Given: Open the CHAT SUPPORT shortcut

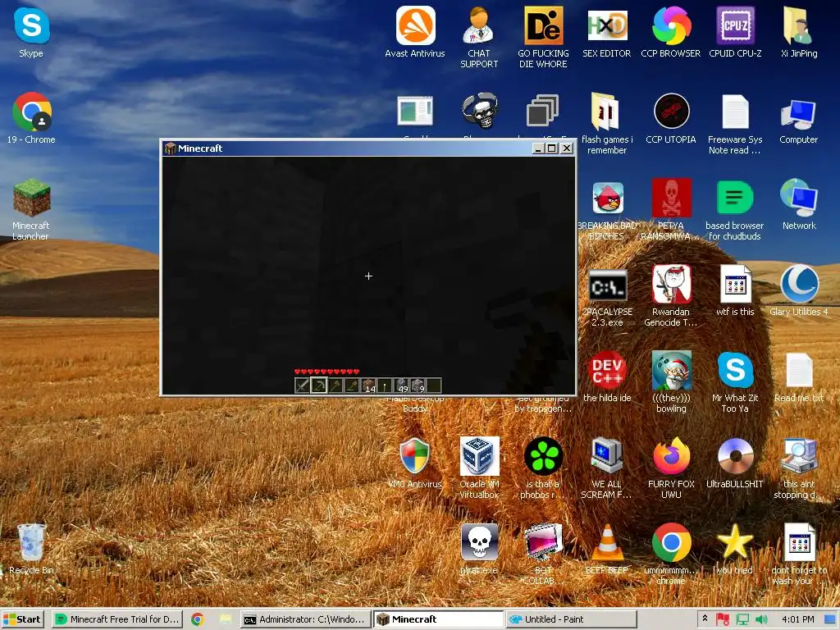Looking at the screenshot, I should [x=479, y=38].
